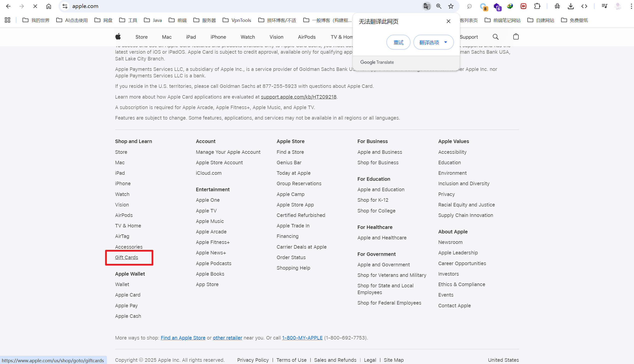The height and width of the screenshot is (364, 634).
Task: Open the Store navigation menu
Action: [x=142, y=37]
